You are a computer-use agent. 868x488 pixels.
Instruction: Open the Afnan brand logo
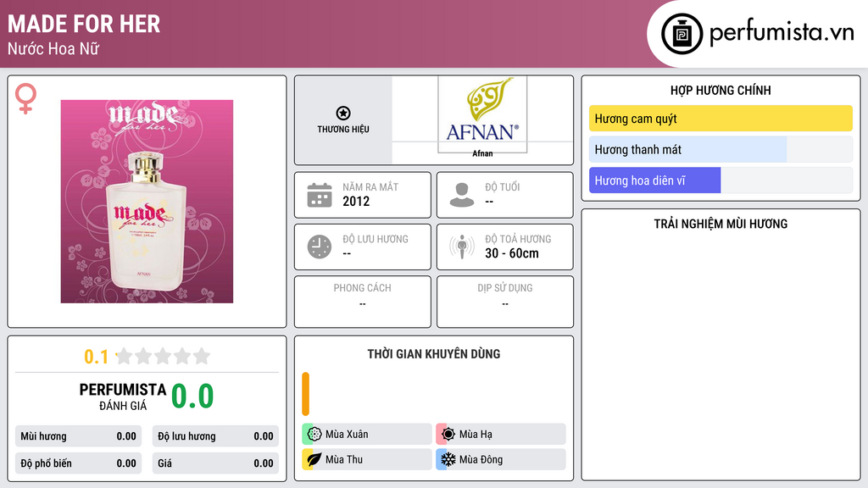click(482, 115)
